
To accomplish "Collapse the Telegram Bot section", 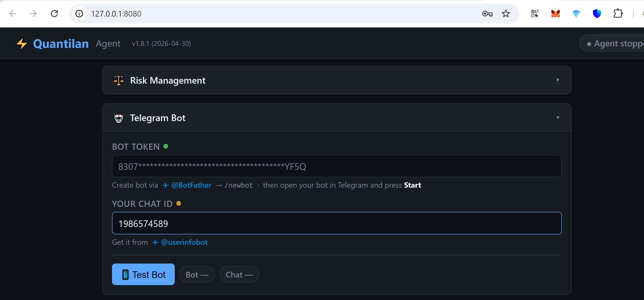I will [558, 118].
